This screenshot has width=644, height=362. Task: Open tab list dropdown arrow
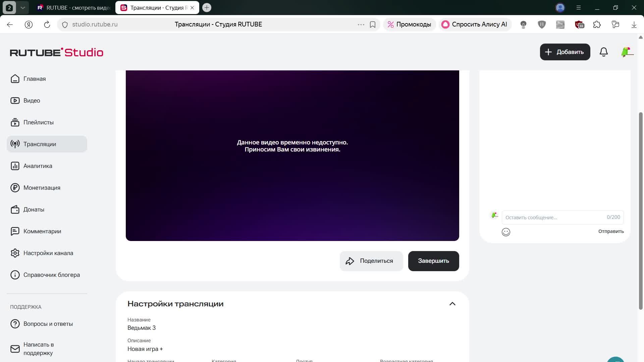point(23,7)
